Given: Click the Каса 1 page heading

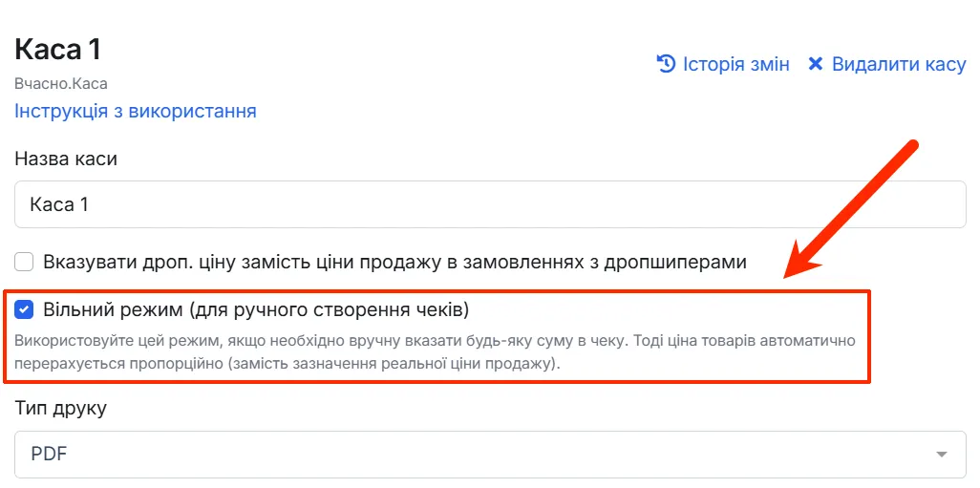Looking at the screenshot, I should pyautogui.click(x=57, y=50).
